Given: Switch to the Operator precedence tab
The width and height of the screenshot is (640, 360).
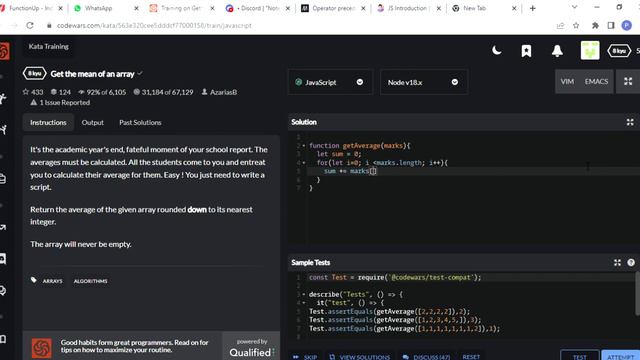Looking at the screenshot, I should pos(332,8).
